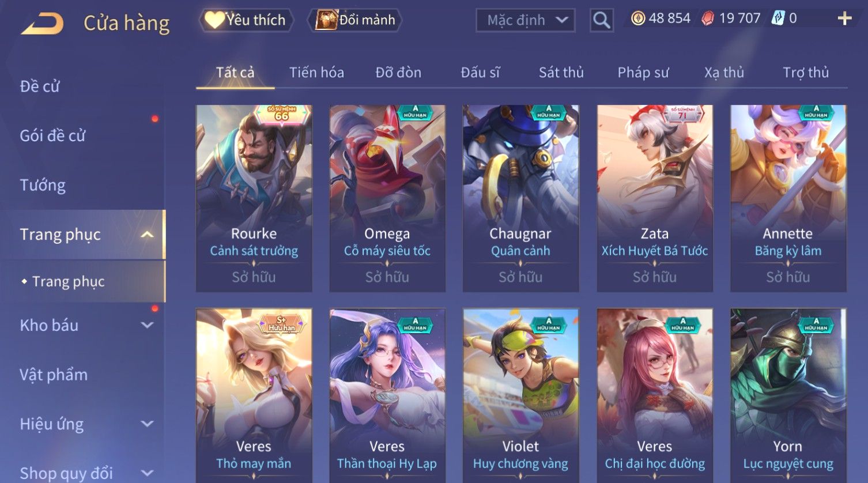Switch to the Sát thủ tab
868x483 pixels.
(x=561, y=73)
